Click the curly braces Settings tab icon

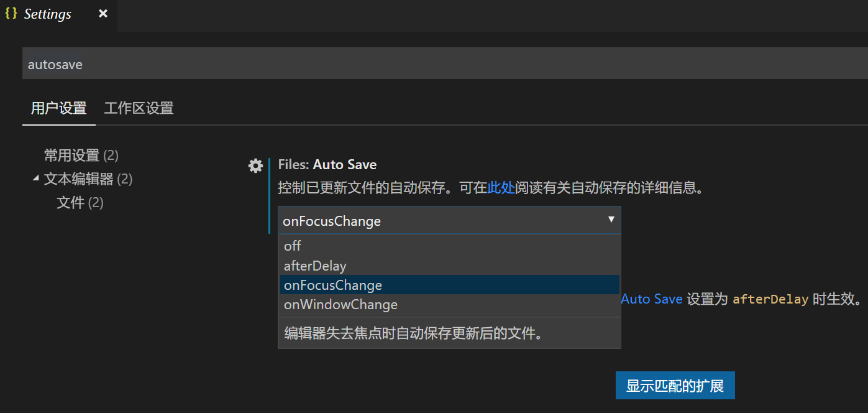tap(11, 13)
